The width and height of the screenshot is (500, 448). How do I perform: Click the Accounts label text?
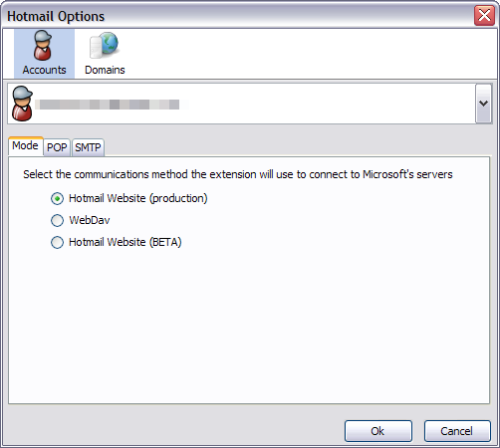(44, 70)
